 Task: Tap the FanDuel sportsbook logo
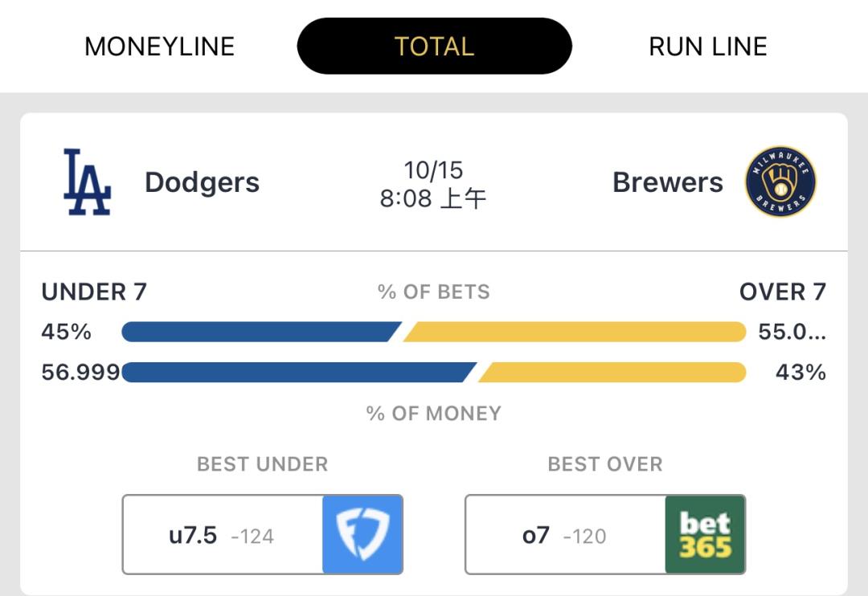pos(362,534)
